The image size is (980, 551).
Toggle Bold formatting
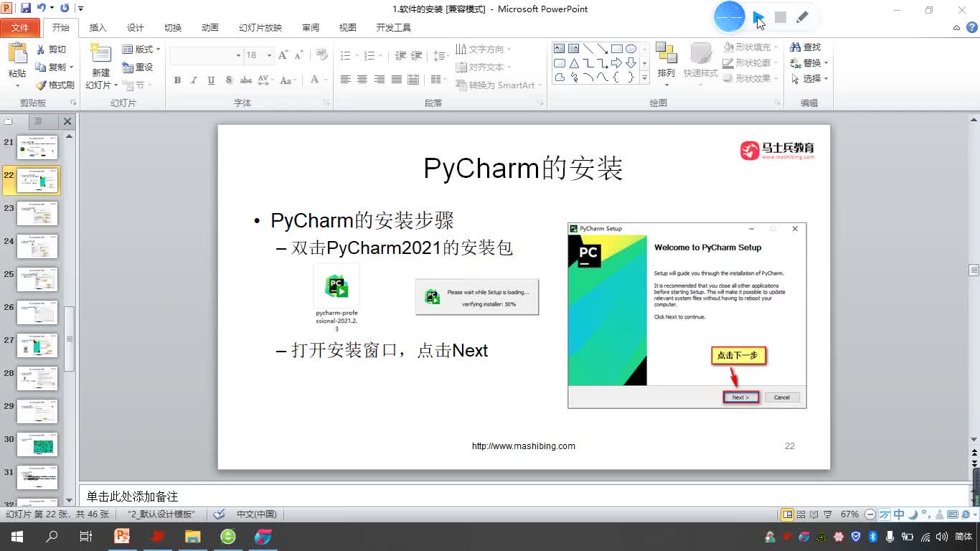[177, 80]
